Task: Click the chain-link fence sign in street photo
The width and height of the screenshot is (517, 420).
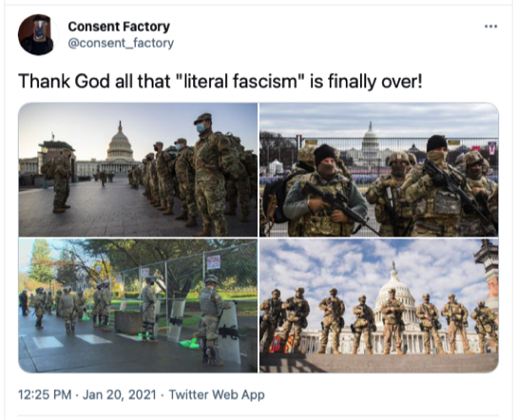Action: click(x=214, y=262)
